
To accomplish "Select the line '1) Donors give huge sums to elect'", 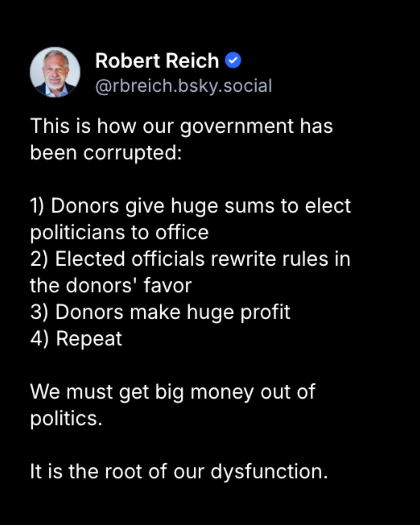I will click(x=190, y=206).
